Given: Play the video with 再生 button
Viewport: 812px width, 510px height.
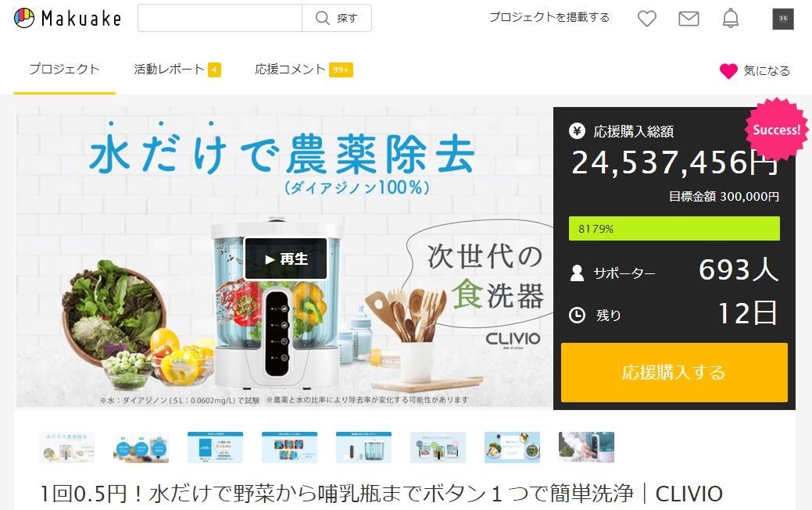Looking at the screenshot, I should pos(286,259).
